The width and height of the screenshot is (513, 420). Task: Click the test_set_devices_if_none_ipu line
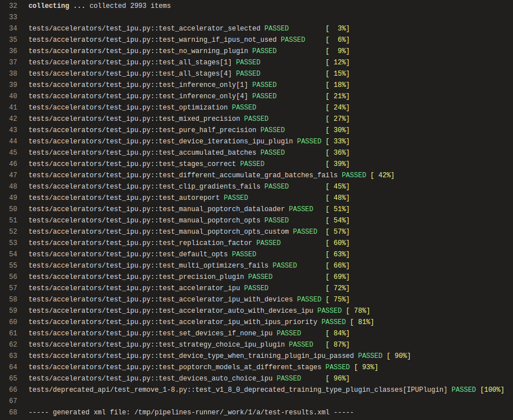(189, 333)
